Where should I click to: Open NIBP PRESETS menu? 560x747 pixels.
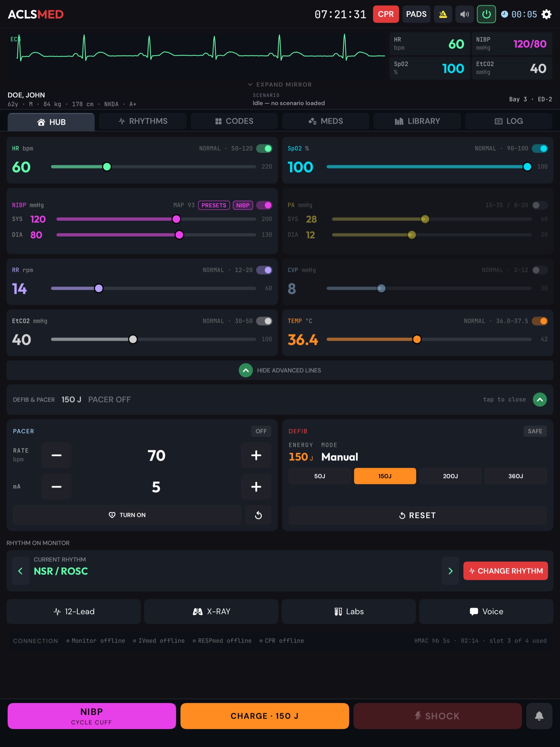click(x=214, y=205)
